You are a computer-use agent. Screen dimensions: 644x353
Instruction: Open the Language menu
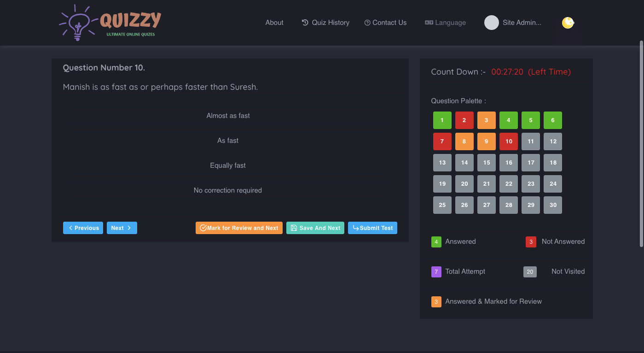(445, 23)
